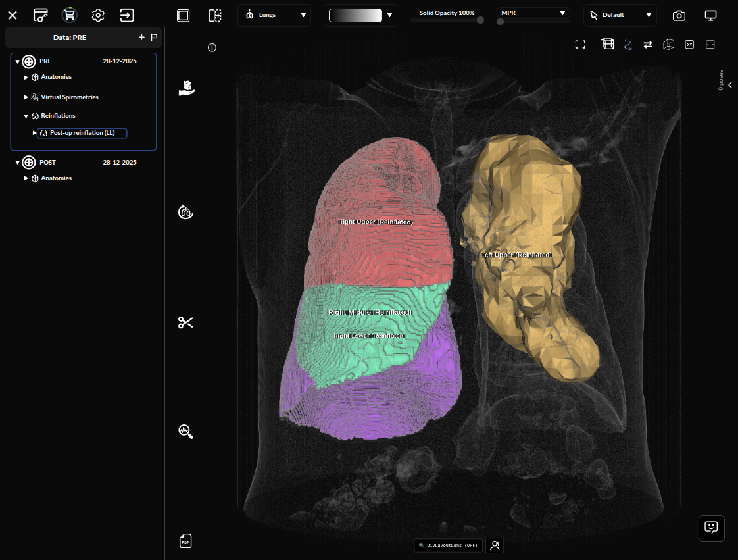Click the lungs reinflation tool in sidebar
The width and height of the screenshot is (738, 560).
pos(186,212)
